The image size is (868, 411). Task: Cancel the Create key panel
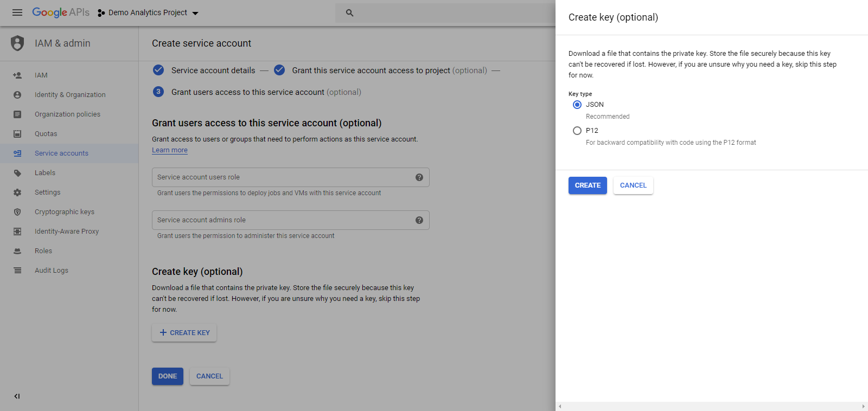tap(633, 185)
